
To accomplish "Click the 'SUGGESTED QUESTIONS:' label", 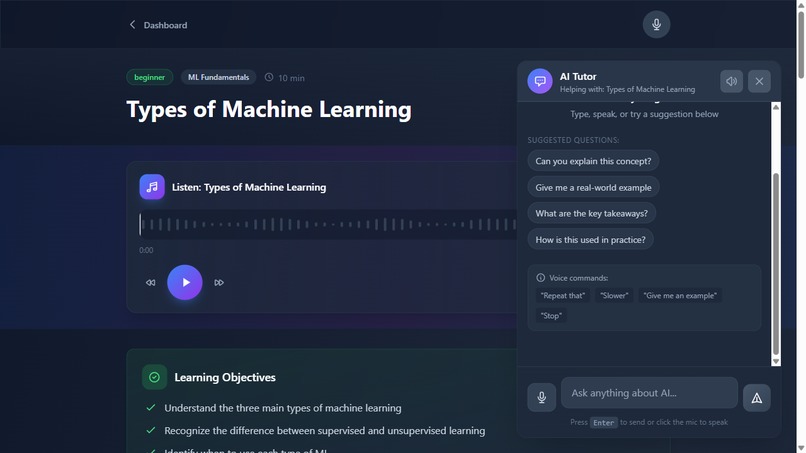I will click(573, 140).
